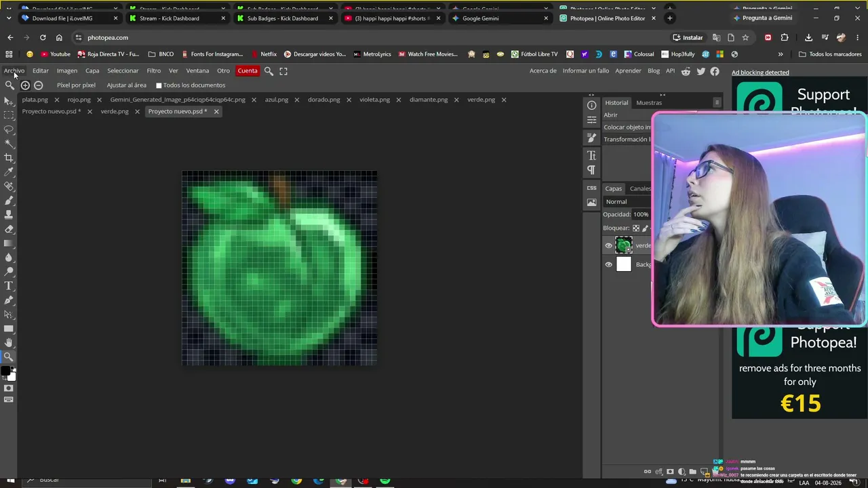
Task: Open the CSS panel icon
Action: [x=592, y=188]
